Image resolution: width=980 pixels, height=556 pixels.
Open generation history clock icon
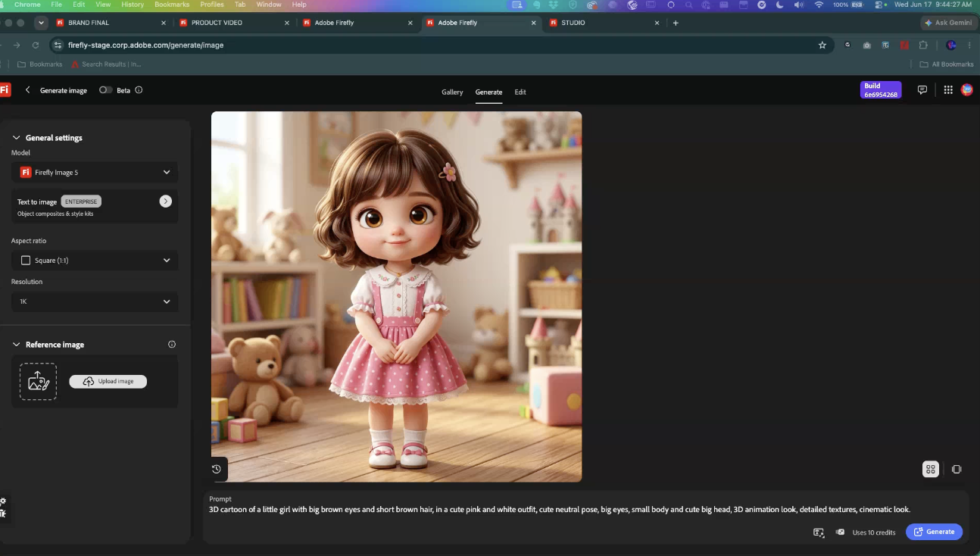click(x=217, y=469)
